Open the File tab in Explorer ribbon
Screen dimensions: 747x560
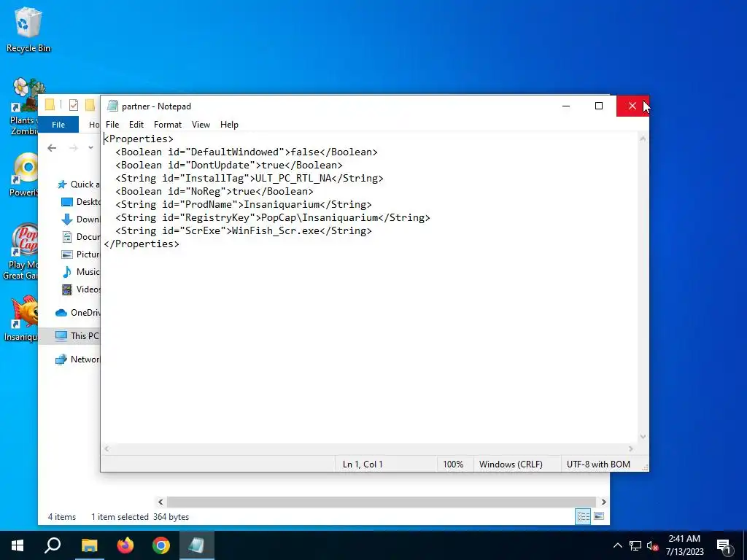58,125
